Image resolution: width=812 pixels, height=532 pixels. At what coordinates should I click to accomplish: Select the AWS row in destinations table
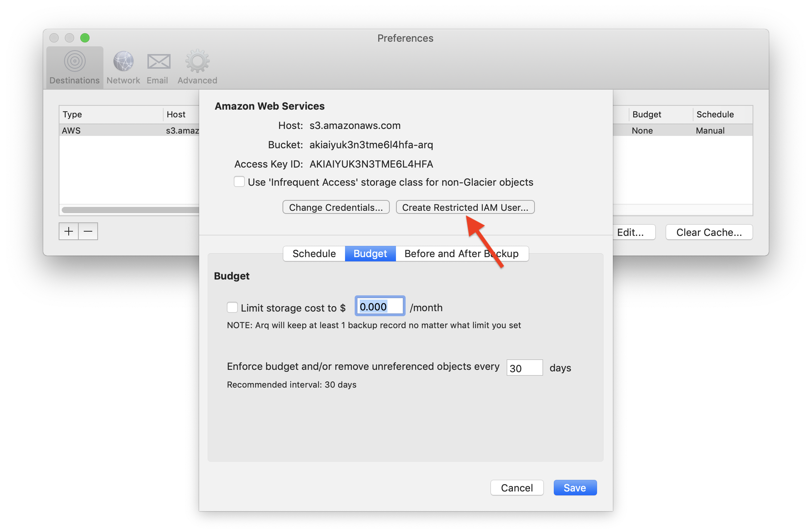(x=129, y=130)
